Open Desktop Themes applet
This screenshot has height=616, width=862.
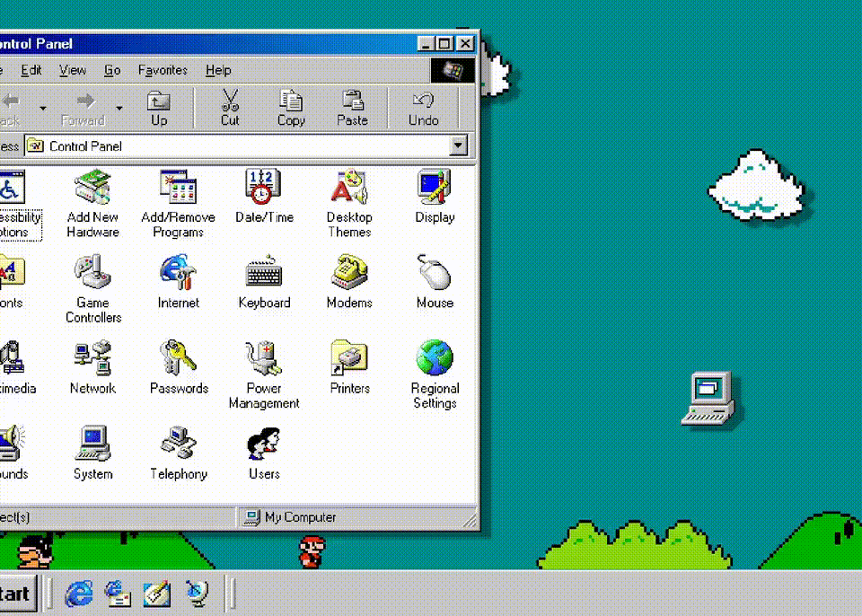coord(349,188)
